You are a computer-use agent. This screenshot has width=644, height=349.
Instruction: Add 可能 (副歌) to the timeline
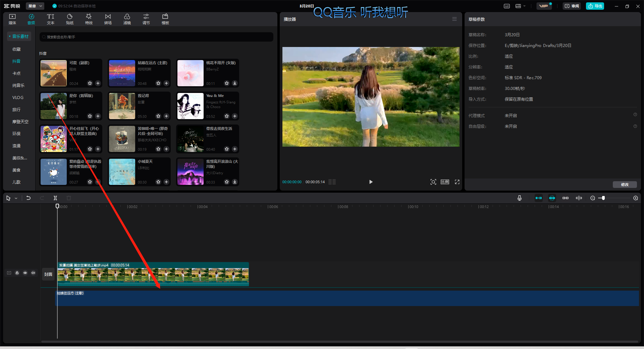pyautogui.click(x=98, y=83)
